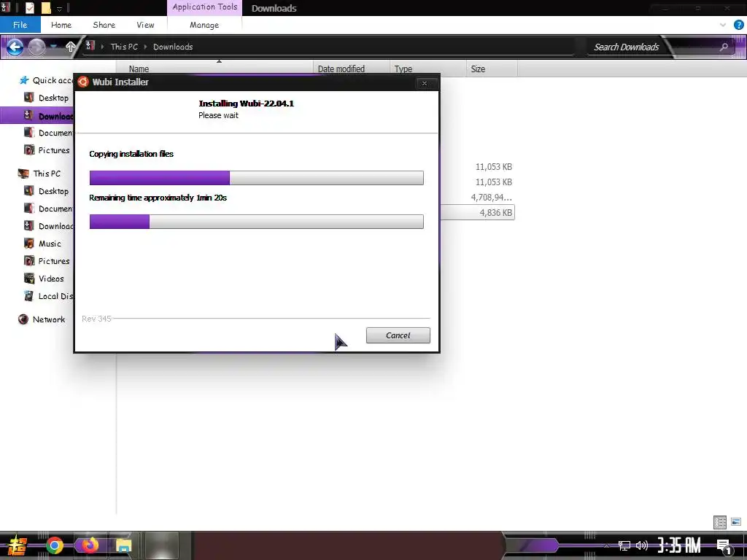Screen dimensions: 747x560
Task: Switch to the Share ribbon tab
Action: point(104,25)
